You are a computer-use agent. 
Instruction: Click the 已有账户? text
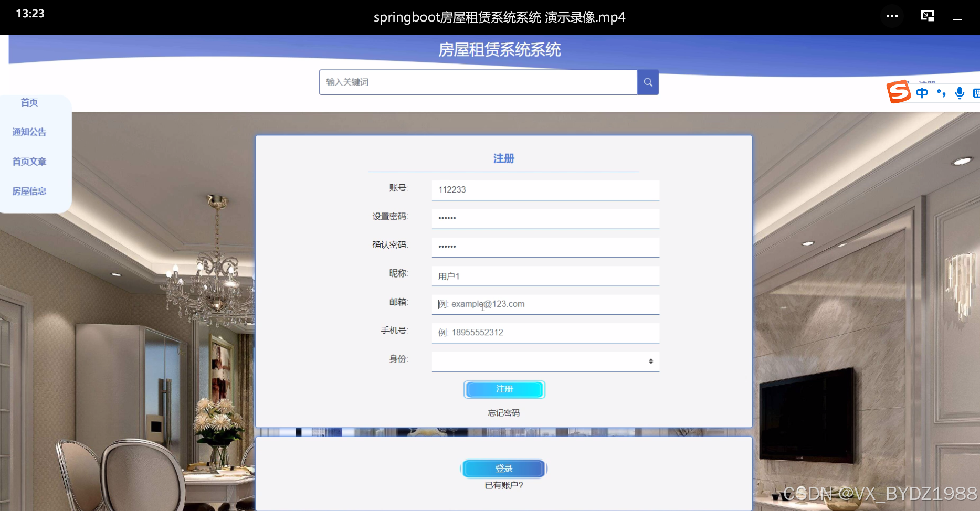point(504,485)
